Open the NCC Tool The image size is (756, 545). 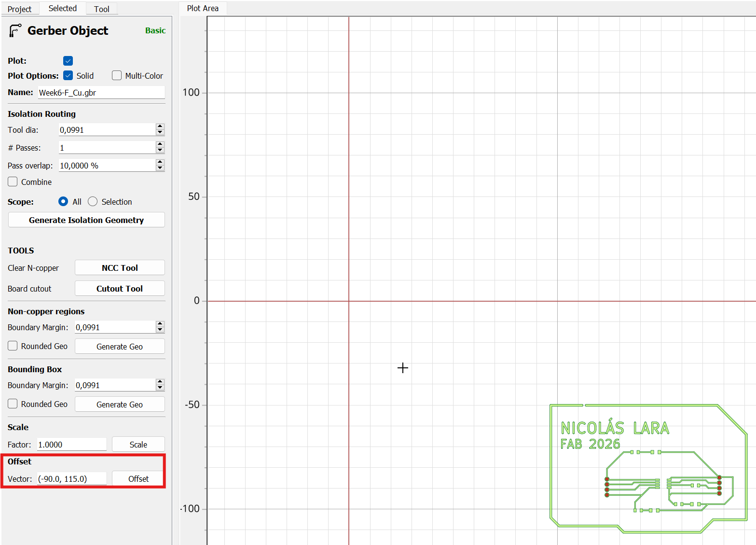[x=120, y=268]
